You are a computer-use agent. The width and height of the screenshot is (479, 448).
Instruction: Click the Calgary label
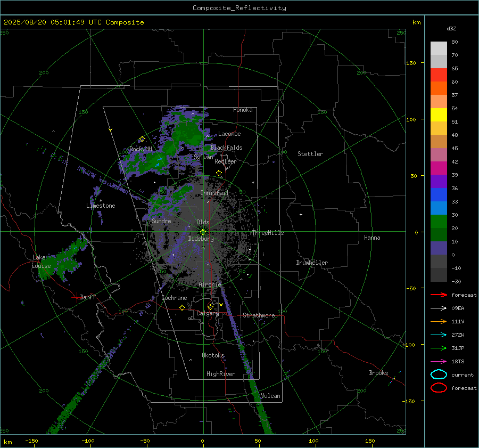(208, 313)
